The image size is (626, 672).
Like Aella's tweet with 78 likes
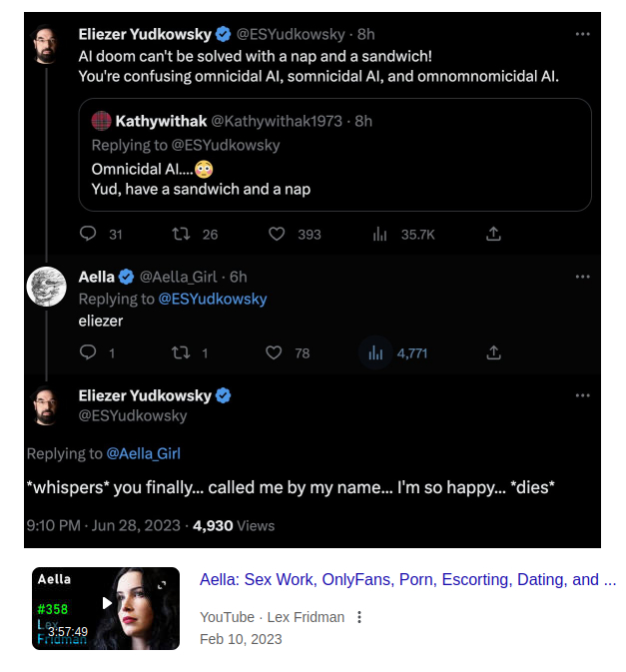(274, 352)
